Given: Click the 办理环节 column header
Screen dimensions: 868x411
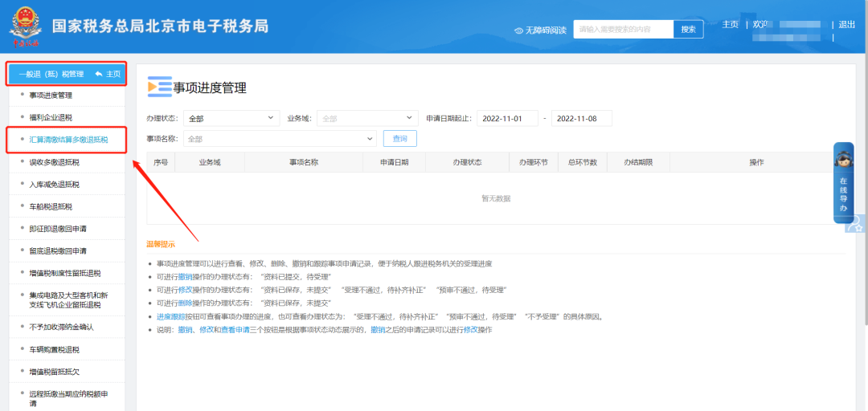Looking at the screenshot, I should click(x=534, y=163).
